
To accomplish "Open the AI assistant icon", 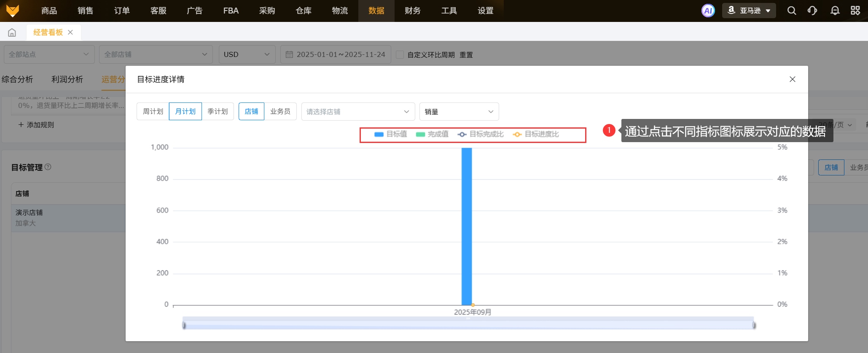I will click(x=708, y=11).
